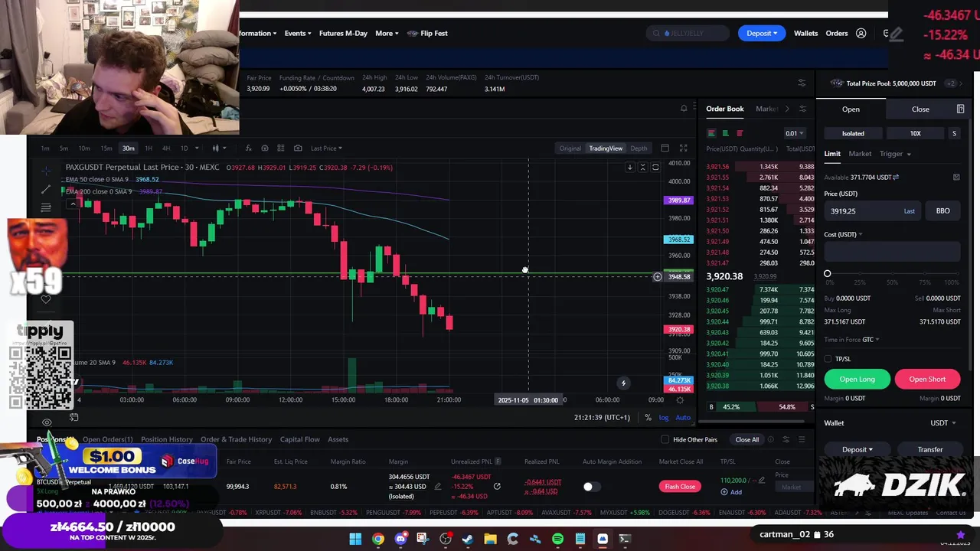Edit the margin pencil icon in position row
The image size is (980, 551).
[437, 487]
